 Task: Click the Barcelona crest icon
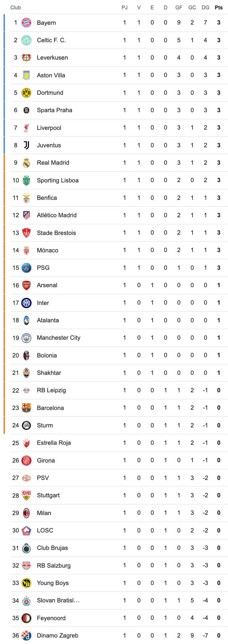pos(26,408)
